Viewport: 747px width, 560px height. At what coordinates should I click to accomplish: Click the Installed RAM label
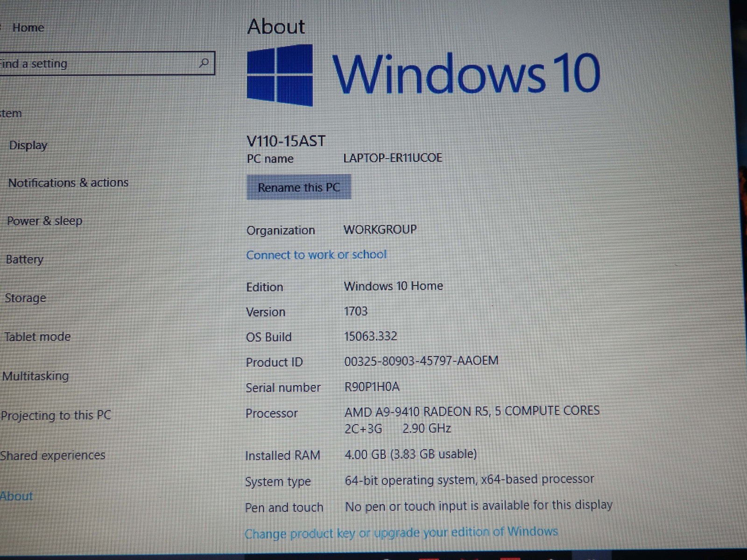pos(283,455)
